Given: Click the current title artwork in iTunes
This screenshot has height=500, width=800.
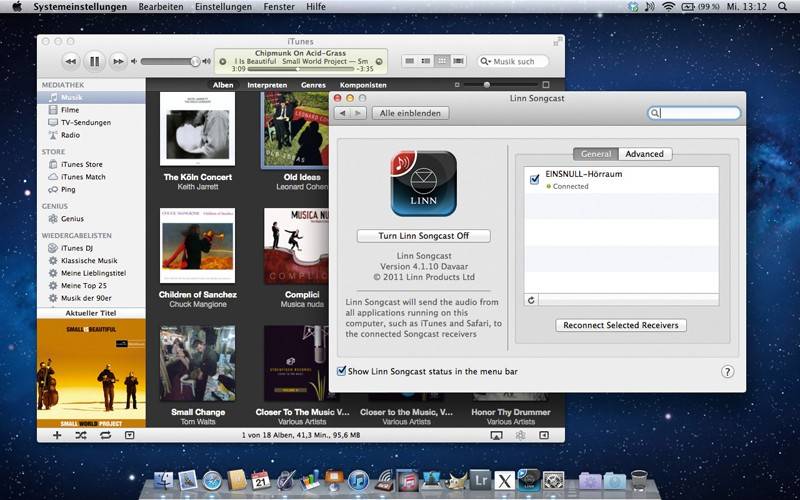Looking at the screenshot, I should point(91,373).
